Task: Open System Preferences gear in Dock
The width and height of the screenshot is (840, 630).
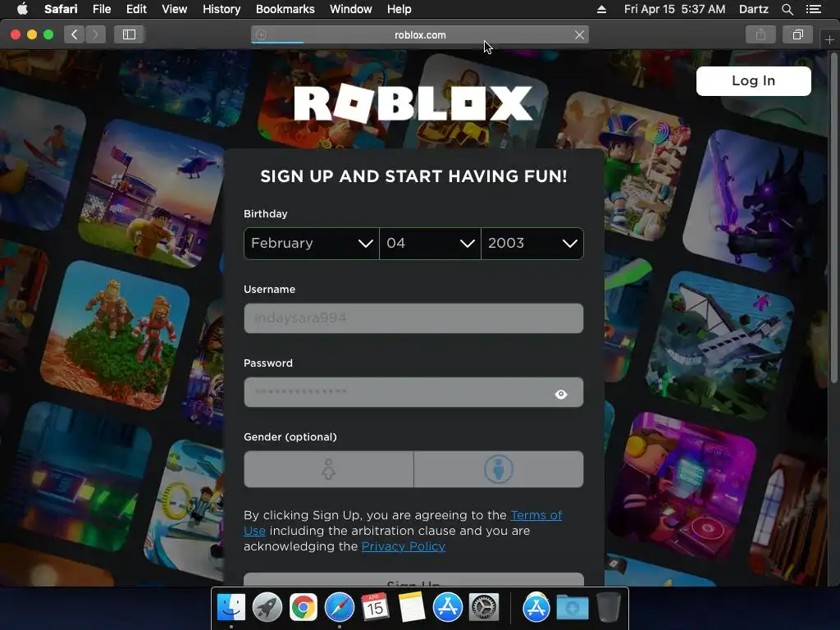Action: click(x=484, y=607)
